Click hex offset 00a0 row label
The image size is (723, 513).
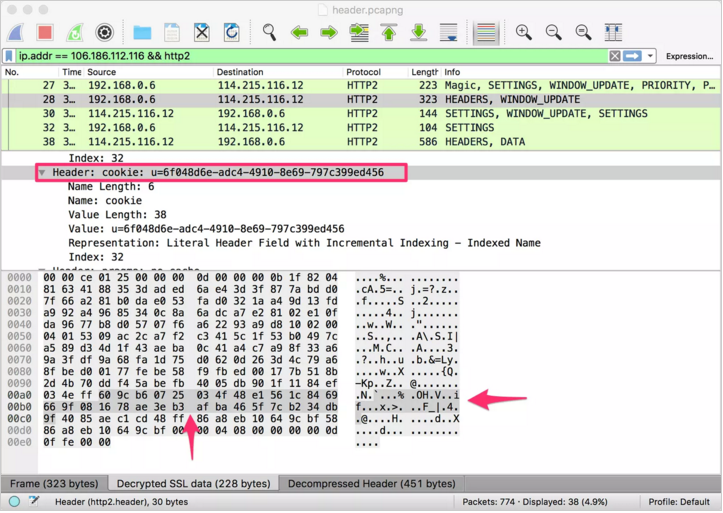(x=19, y=395)
